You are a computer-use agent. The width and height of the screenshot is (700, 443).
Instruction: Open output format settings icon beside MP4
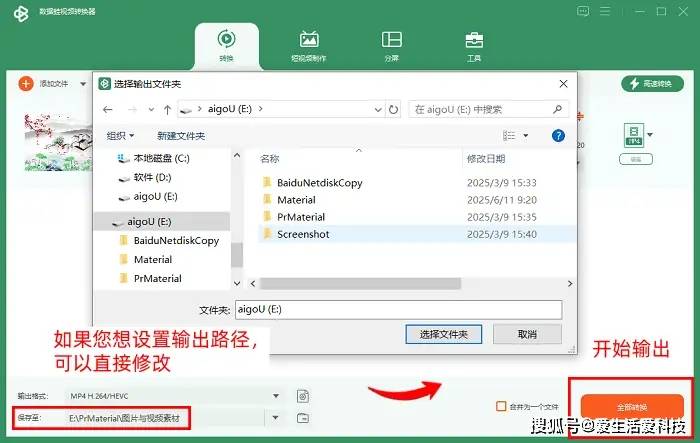tap(302, 396)
